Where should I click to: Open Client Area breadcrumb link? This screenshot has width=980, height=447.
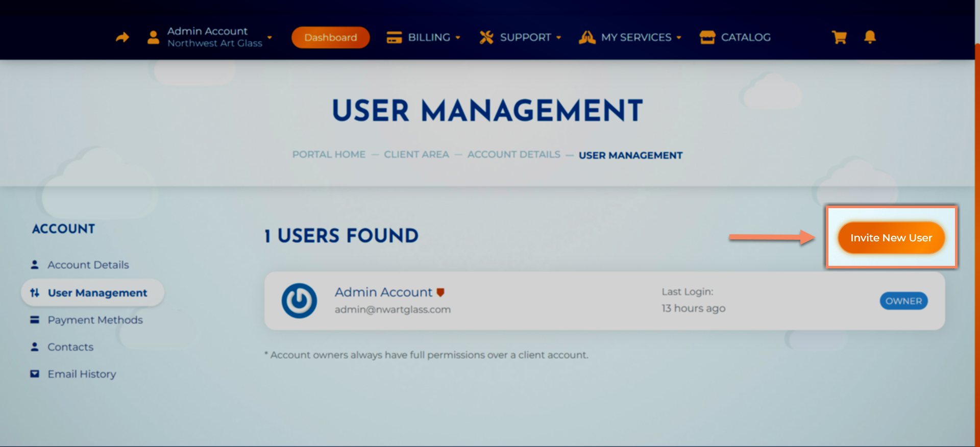click(416, 155)
